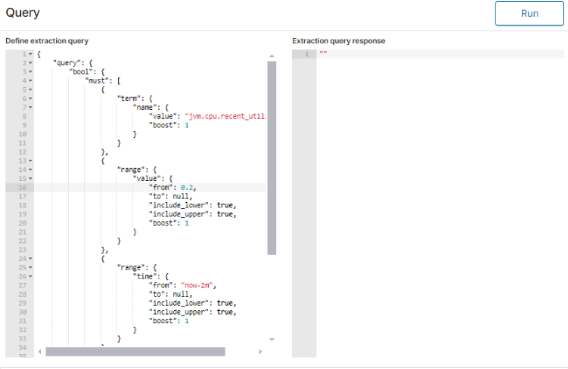Collapse the "query" block at line 2
Screen dimensions: 568x369
point(30,63)
